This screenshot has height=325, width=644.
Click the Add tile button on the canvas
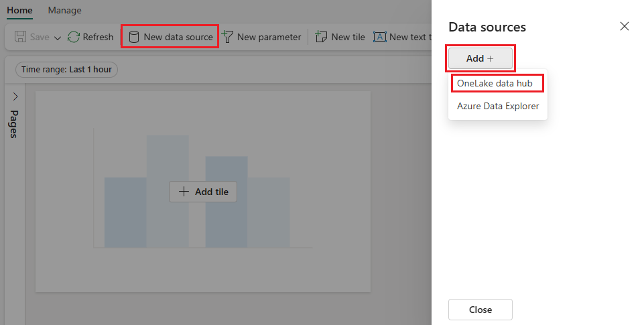[x=203, y=192]
